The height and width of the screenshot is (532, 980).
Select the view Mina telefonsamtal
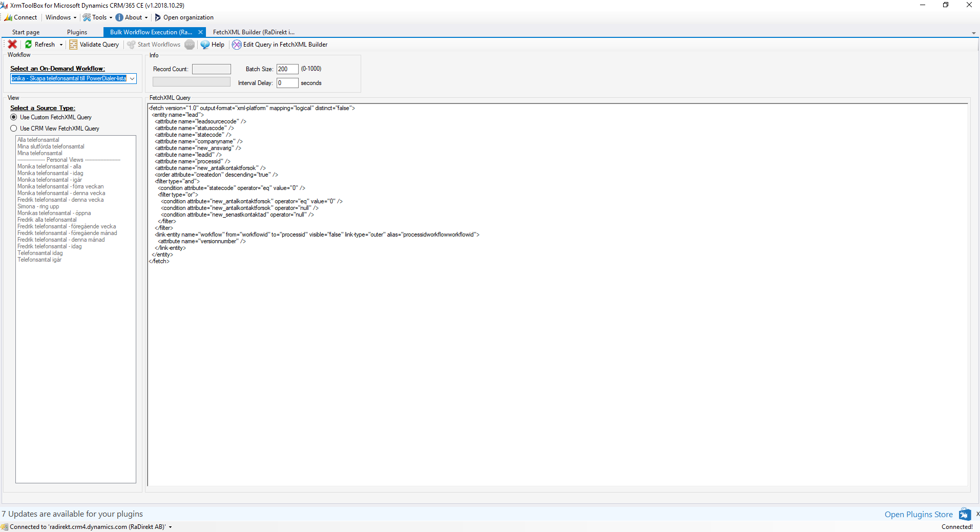[40, 153]
